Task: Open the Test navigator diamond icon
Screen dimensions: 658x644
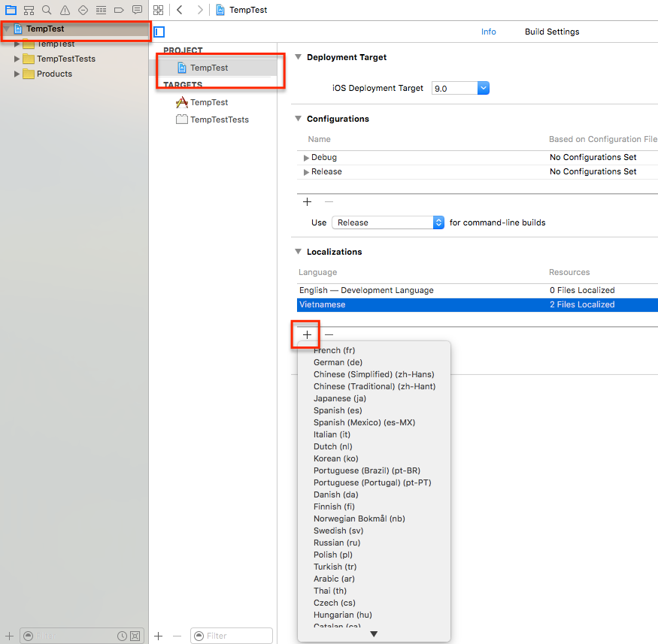Action: (x=83, y=10)
